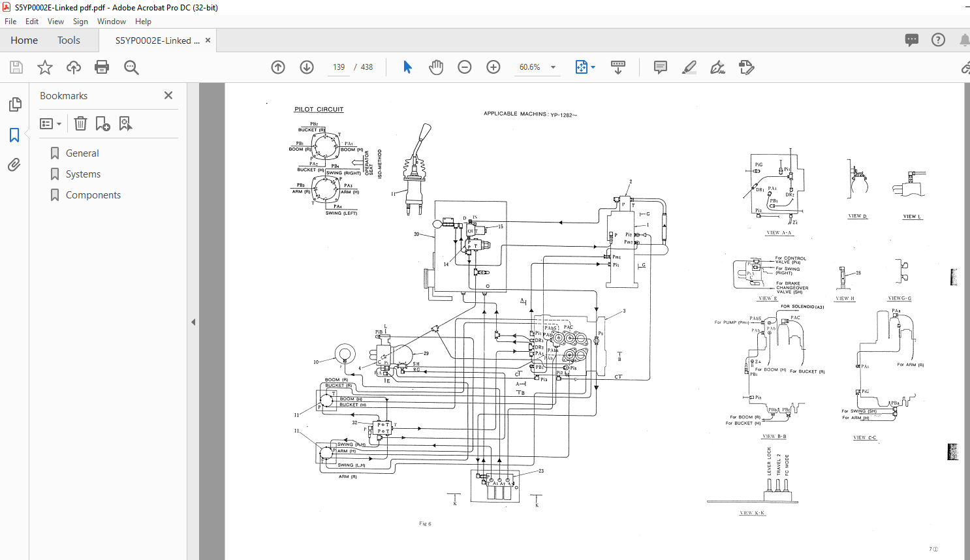Select the Highlight text pen tool
The width and height of the screenshot is (970, 560).
tap(689, 67)
